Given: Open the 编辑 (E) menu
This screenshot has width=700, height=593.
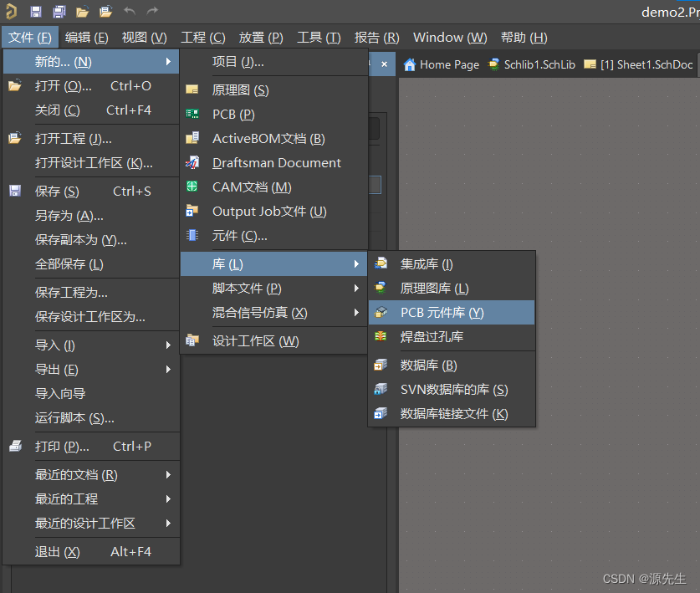Looking at the screenshot, I should click(x=87, y=37).
